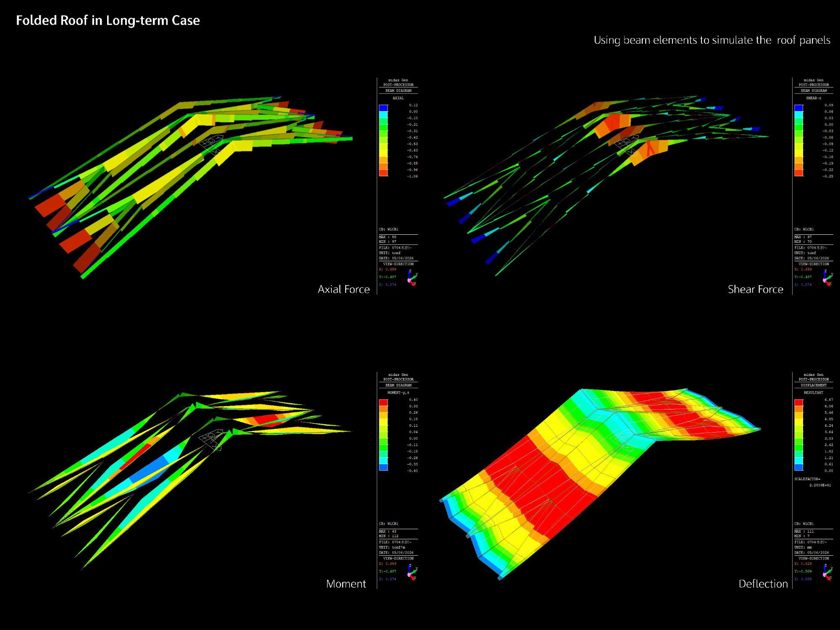Click the 'Using beam elements' subtitle text

click(712, 40)
